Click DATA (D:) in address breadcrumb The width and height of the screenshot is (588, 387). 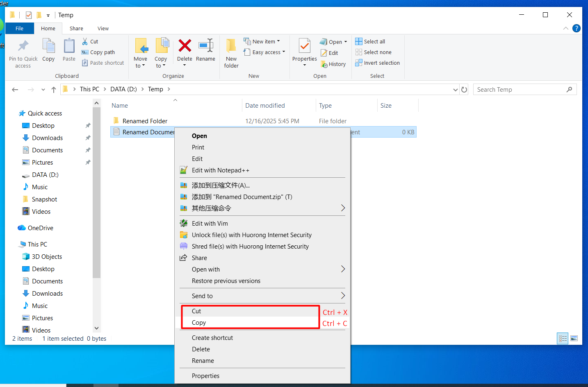click(123, 89)
